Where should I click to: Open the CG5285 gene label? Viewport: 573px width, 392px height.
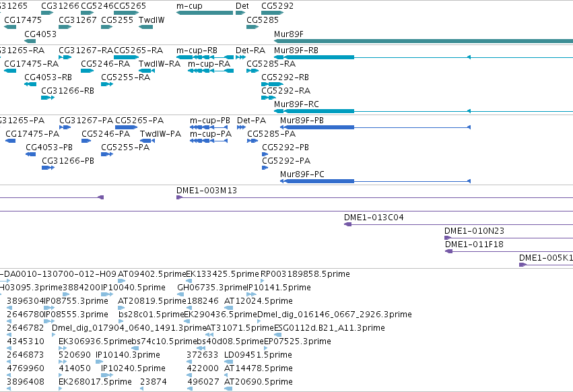263,20
